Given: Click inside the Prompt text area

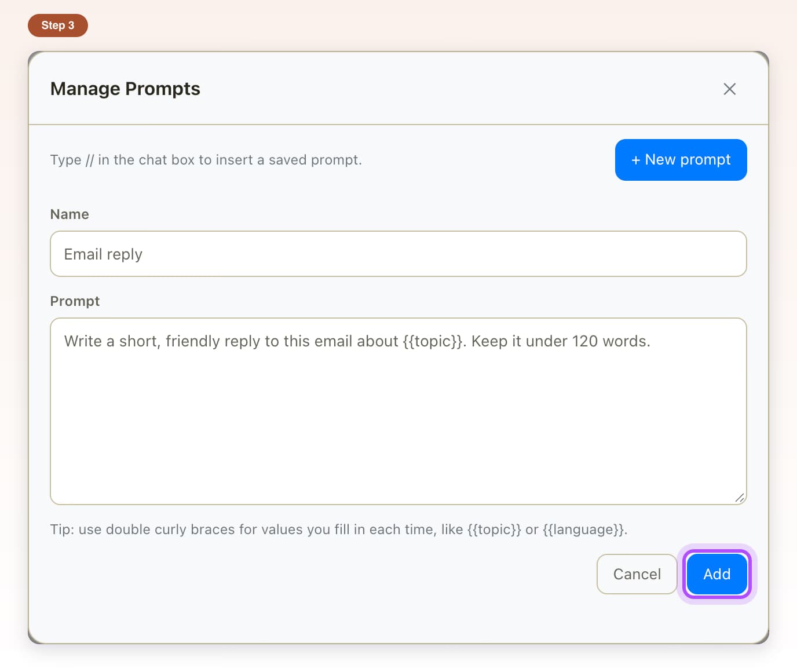Looking at the screenshot, I should (x=398, y=411).
